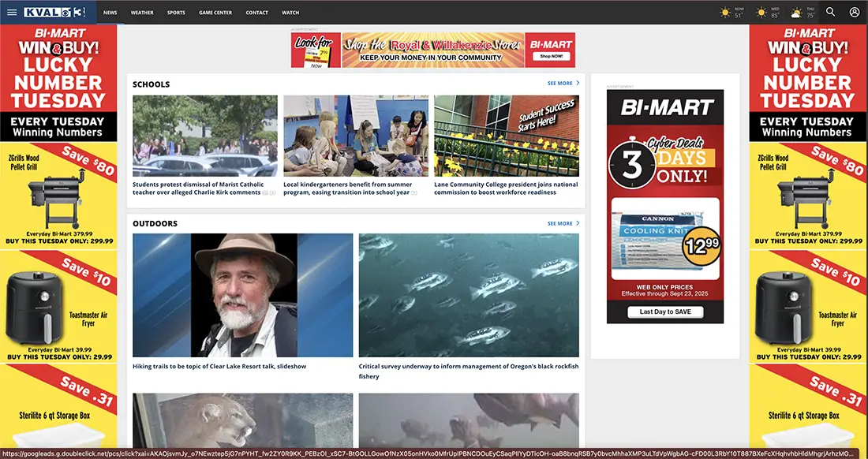
Task: Open Marist Catholic teacher protest headline
Action: click(196, 188)
